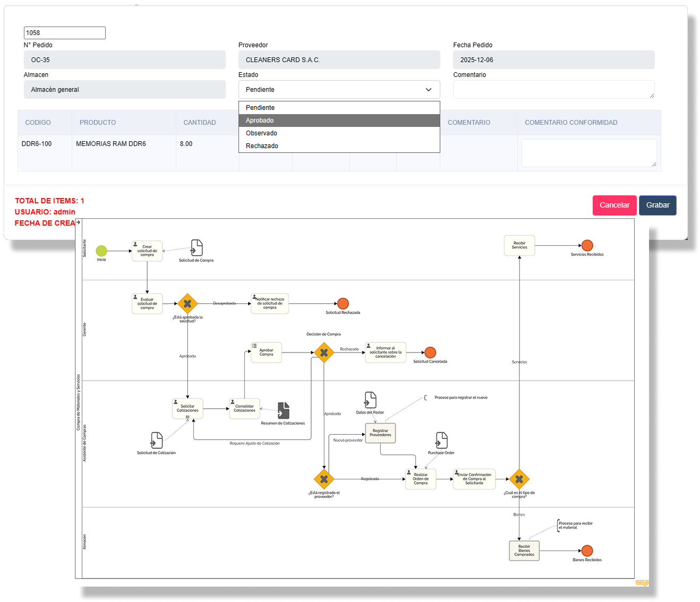
Task: Click the Solicitud Rechazada end event circle
Action: coord(343,304)
